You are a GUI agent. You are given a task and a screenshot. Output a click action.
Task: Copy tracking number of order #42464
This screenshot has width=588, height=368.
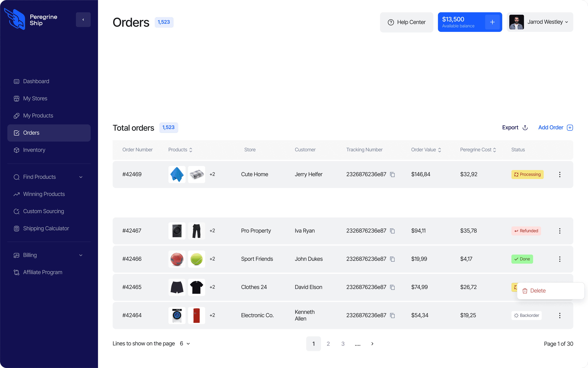392,315
